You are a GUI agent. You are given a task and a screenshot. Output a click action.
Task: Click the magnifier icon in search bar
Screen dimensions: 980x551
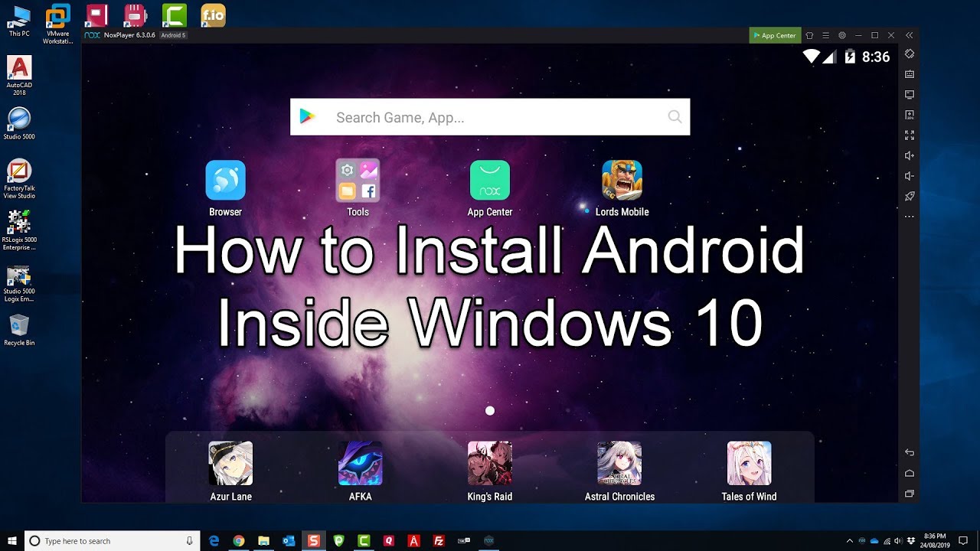pyautogui.click(x=675, y=117)
